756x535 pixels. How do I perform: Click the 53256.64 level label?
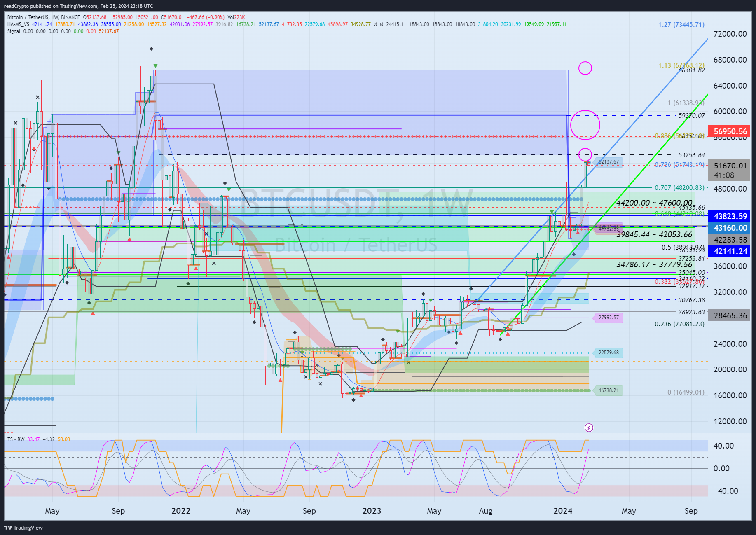pos(692,155)
